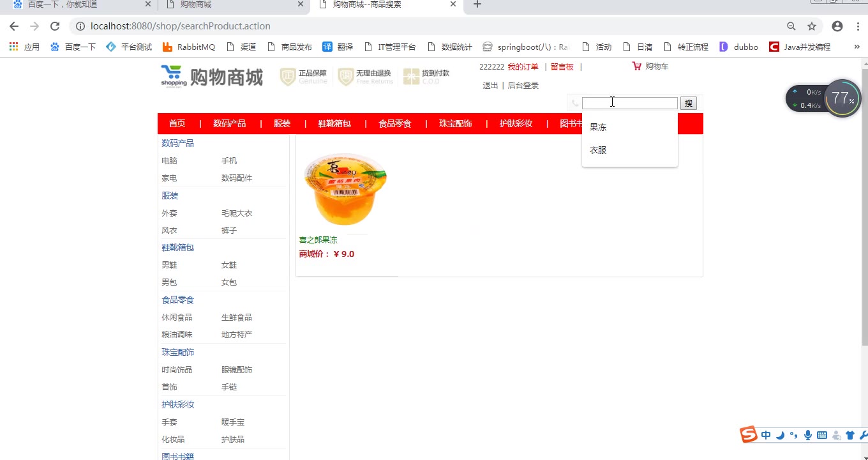The image size is (868, 460).
Task: Click the 搜 search button
Action: (x=688, y=103)
